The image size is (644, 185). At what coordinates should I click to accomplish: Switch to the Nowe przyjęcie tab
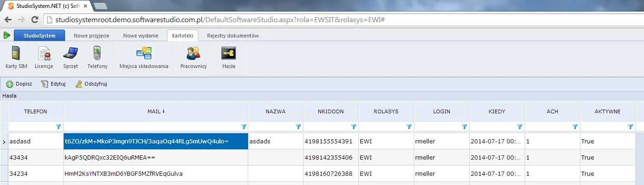point(91,36)
